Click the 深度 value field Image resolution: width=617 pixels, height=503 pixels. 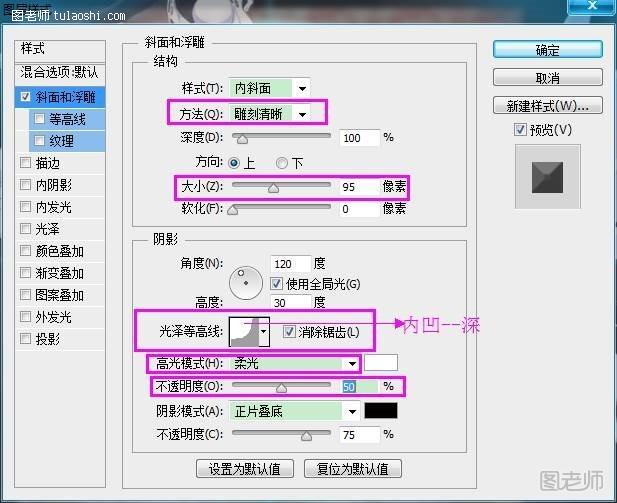point(359,138)
